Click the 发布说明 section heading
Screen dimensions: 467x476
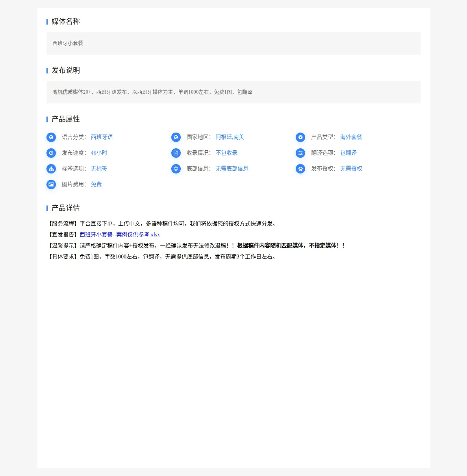(x=66, y=70)
